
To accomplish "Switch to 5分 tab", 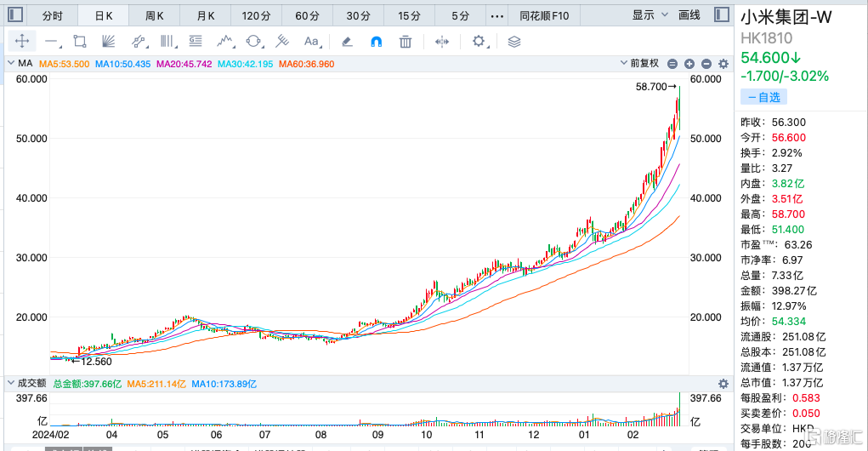I will click(460, 15).
